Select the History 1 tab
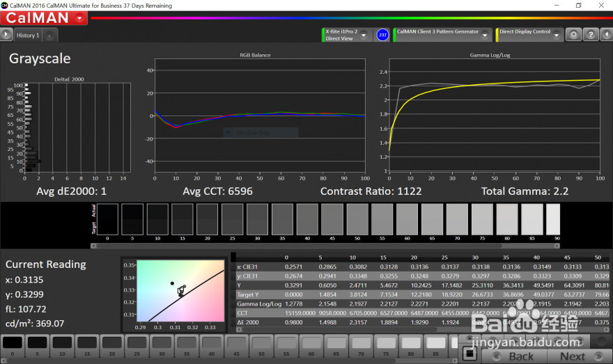Screen dimensions: 613x364 (x=28, y=35)
